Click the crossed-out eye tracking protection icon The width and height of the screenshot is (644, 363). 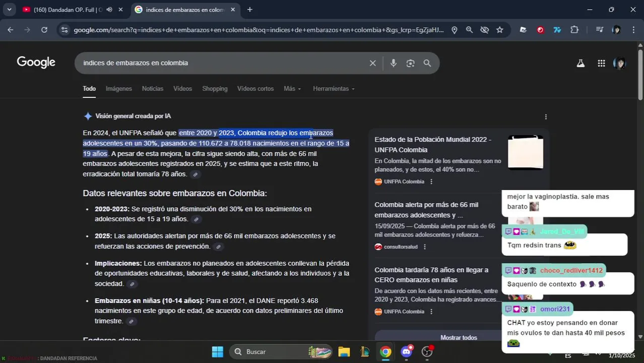click(x=484, y=30)
